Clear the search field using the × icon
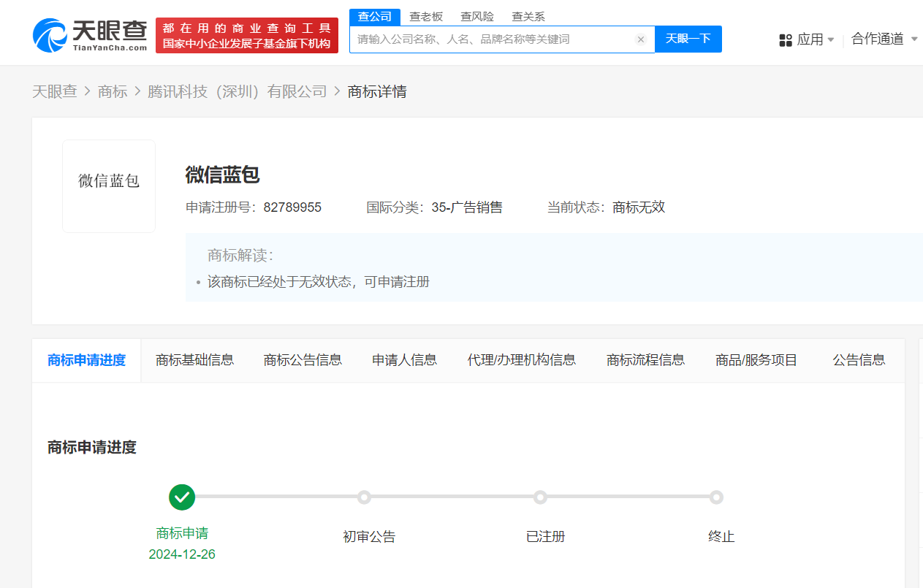Image resolution: width=923 pixels, height=588 pixels. tap(641, 39)
